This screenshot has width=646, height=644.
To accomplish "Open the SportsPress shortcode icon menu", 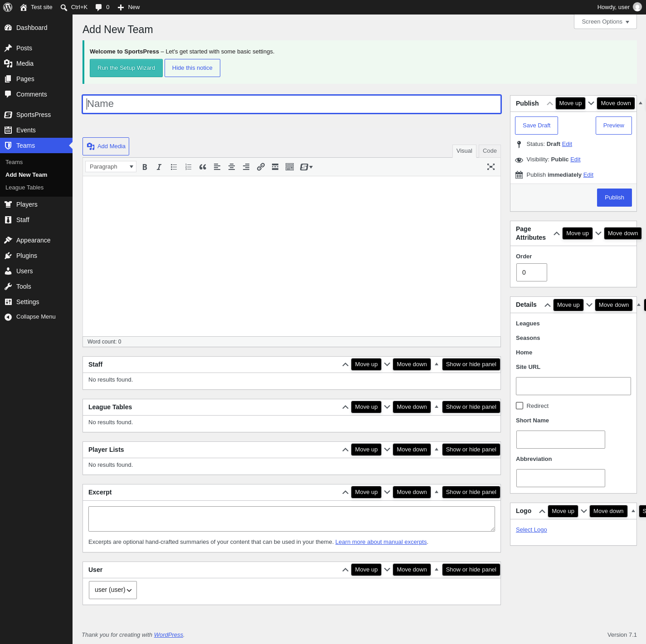I will (306, 167).
